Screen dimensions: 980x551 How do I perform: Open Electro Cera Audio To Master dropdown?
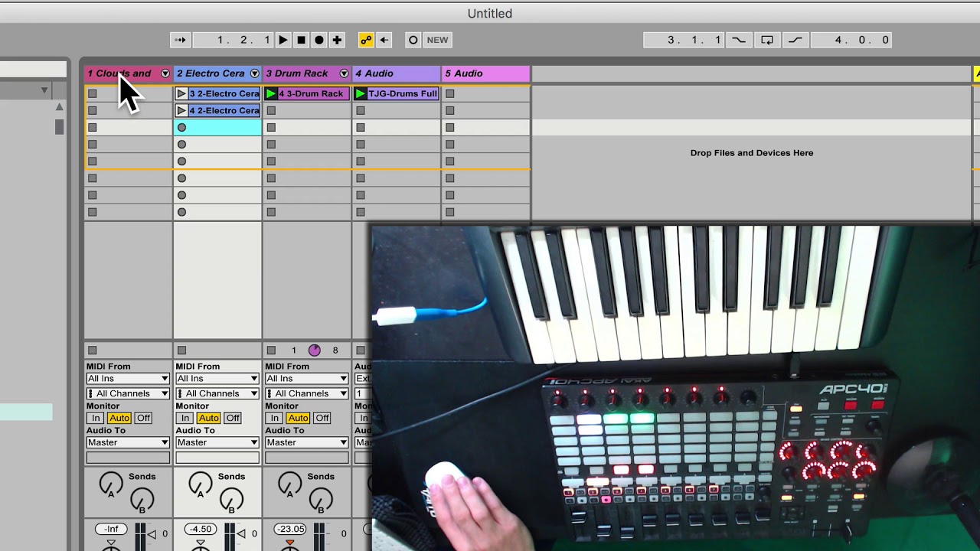point(217,442)
